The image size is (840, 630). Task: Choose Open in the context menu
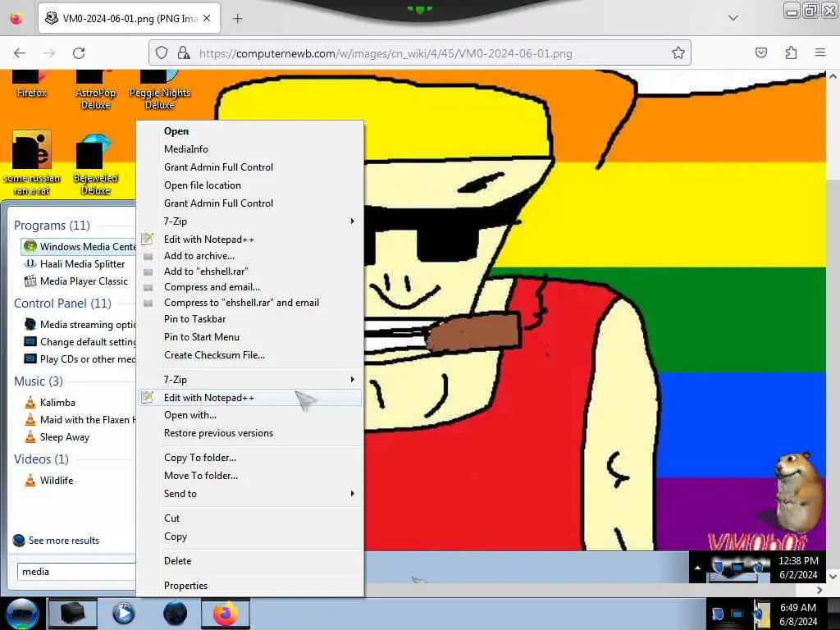point(176,130)
